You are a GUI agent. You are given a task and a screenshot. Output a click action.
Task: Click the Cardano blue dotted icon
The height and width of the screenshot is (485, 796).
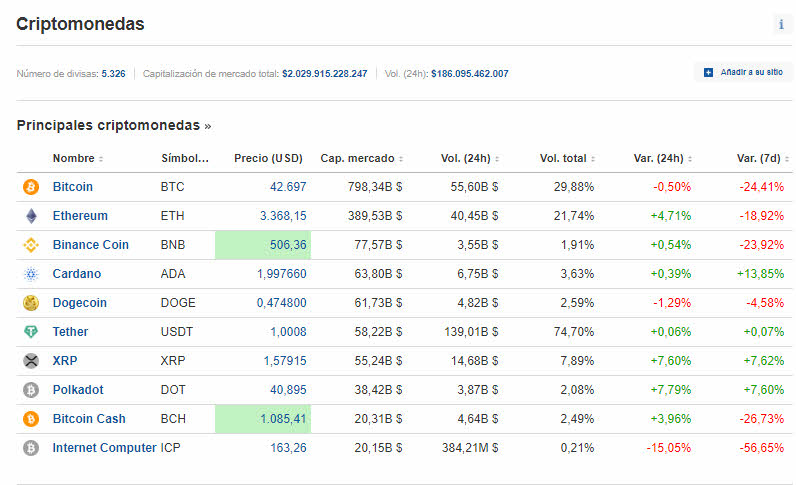(x=30, y=274)
